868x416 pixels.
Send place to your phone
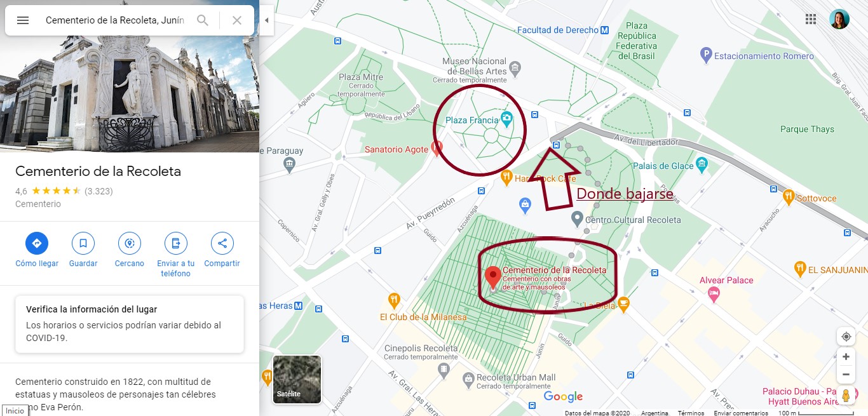(176, 243)
